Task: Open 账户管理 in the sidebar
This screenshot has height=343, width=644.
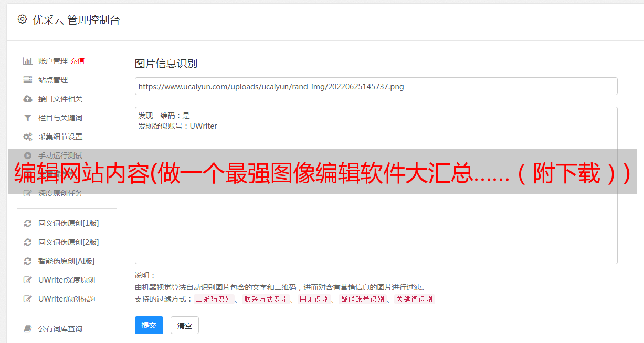Action: [x=53, y=61]
